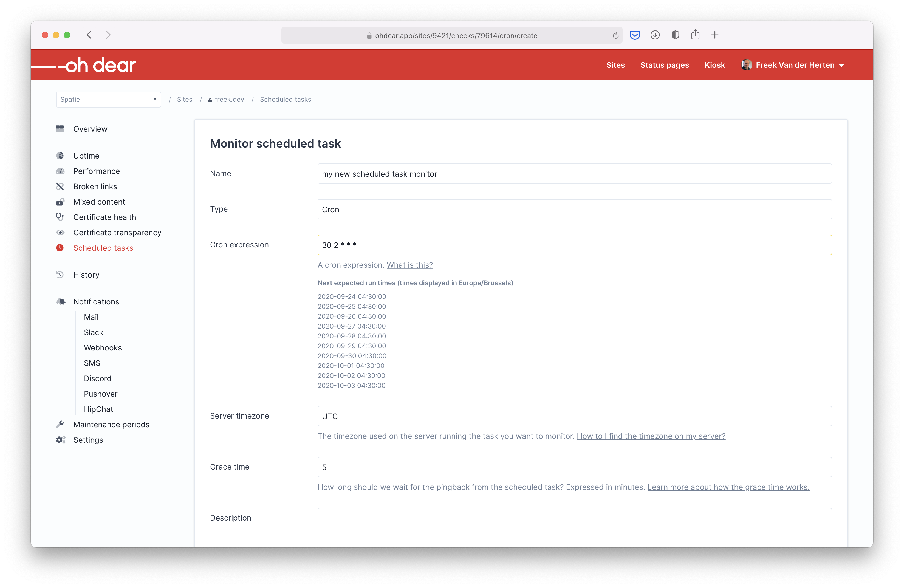Click the Certificate health stethoscope icon
The height and width of the screenshot is (588, 904).
[x=60, y=217]
